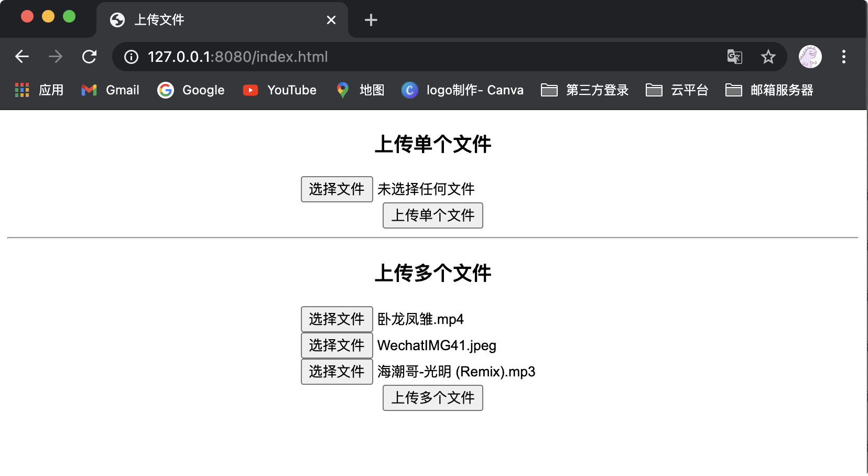
Task: Choose file button beside 卧龙凤雏.mp4
Action: (x=337, y=319)
